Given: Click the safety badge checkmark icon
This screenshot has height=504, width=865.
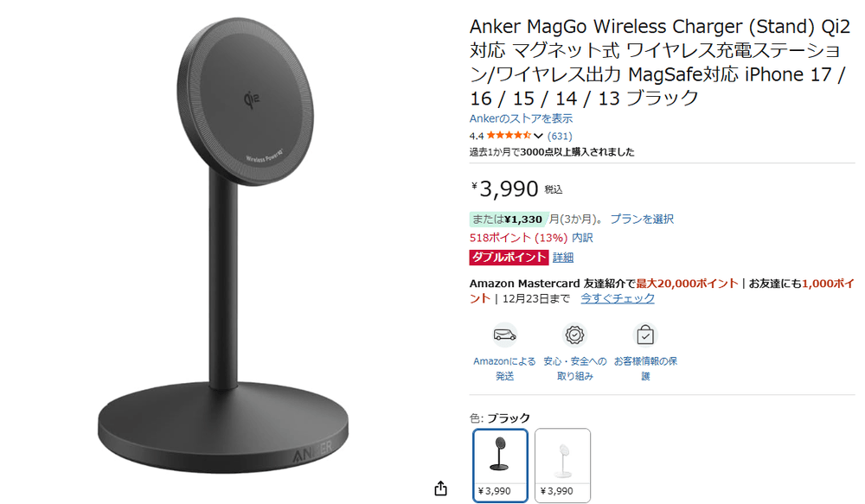Looking at the screenshot, I should click(x=574, y=335).
